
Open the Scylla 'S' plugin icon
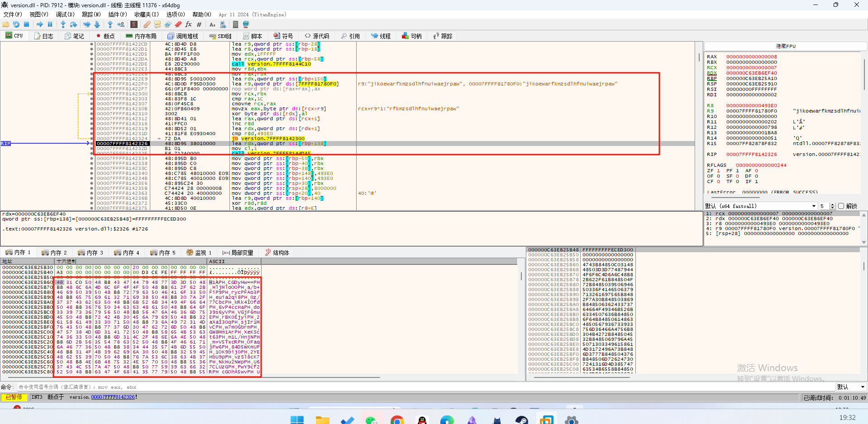click(134, 24)
